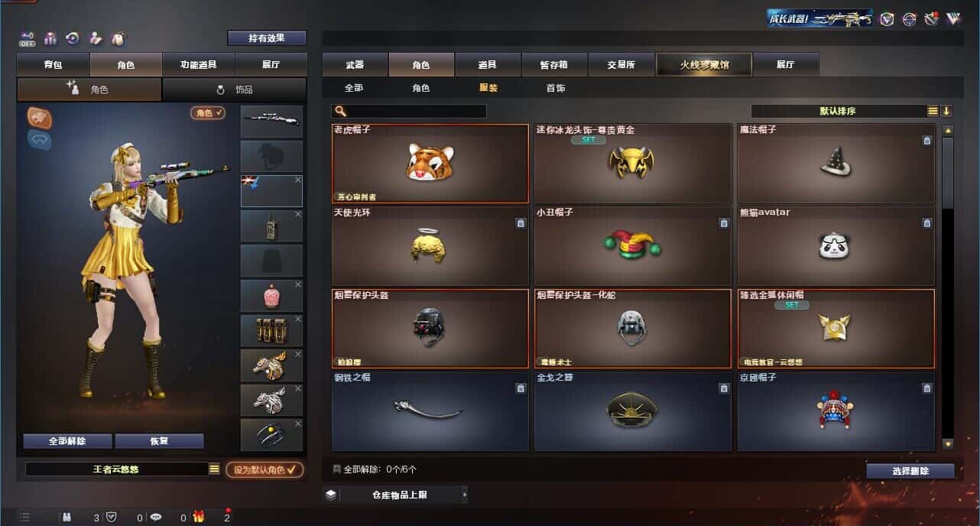Open the bar-chart statistics icon
Image resolution: width=980 pixels, height=526 pixels.
(x=50, y=38)
